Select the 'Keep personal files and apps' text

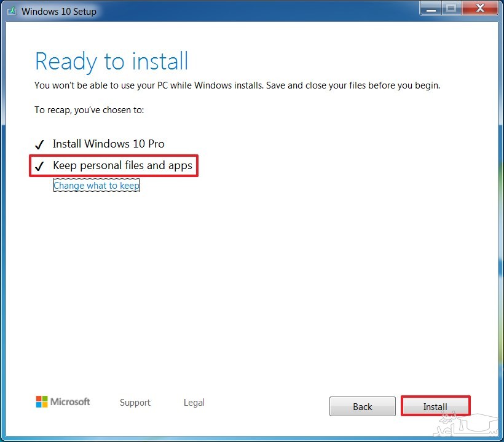122,165
